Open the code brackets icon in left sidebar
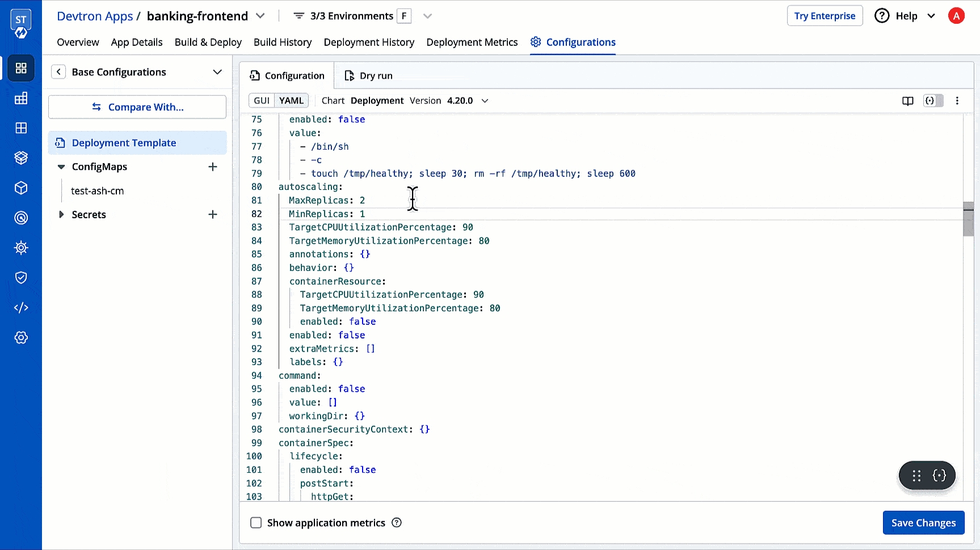 coord(21,307)
